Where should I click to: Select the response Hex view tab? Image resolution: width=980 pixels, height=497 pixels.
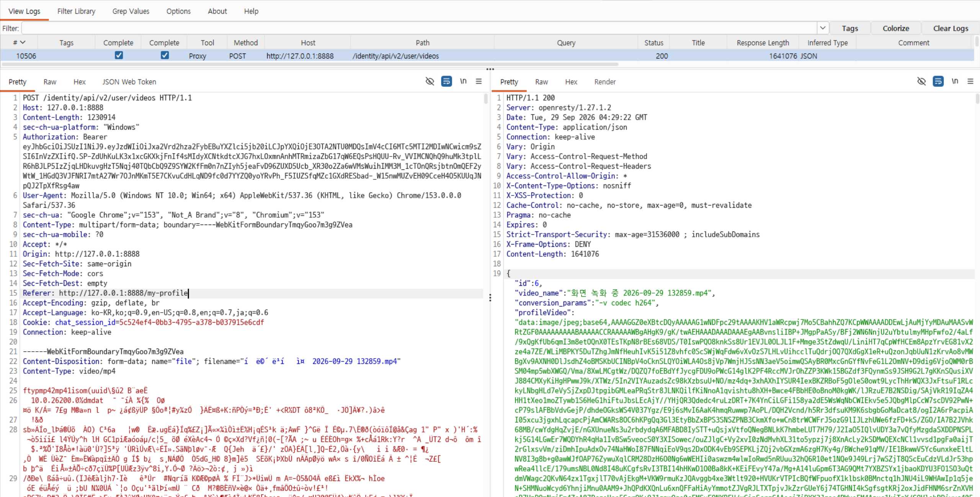click(x=571, y=82)
